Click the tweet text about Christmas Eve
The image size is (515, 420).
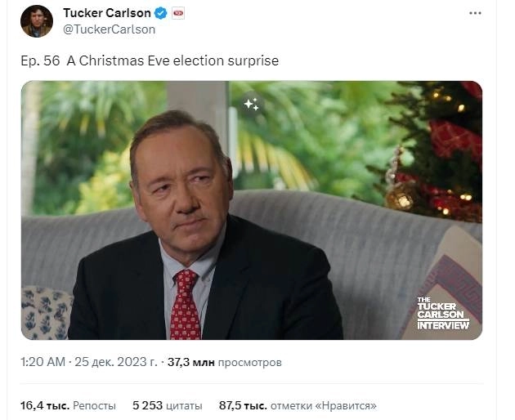point(150,61)
